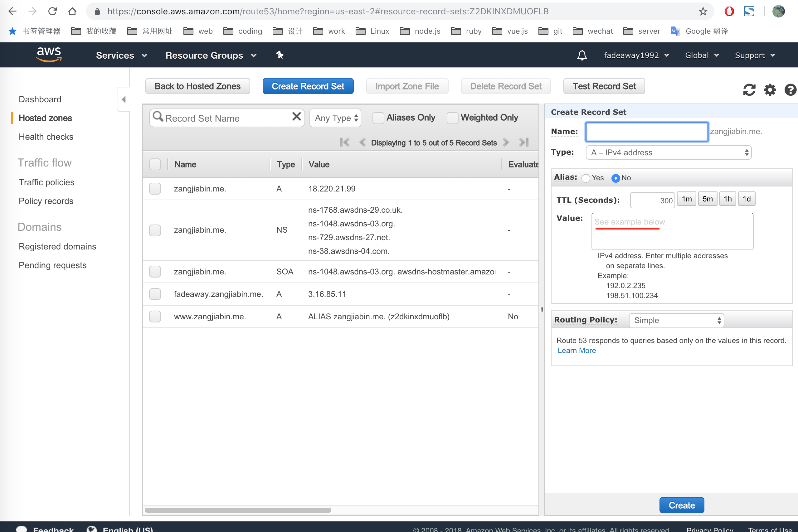Open the Any Type filter dropdown
798x532 pixels.
(335, 118)
